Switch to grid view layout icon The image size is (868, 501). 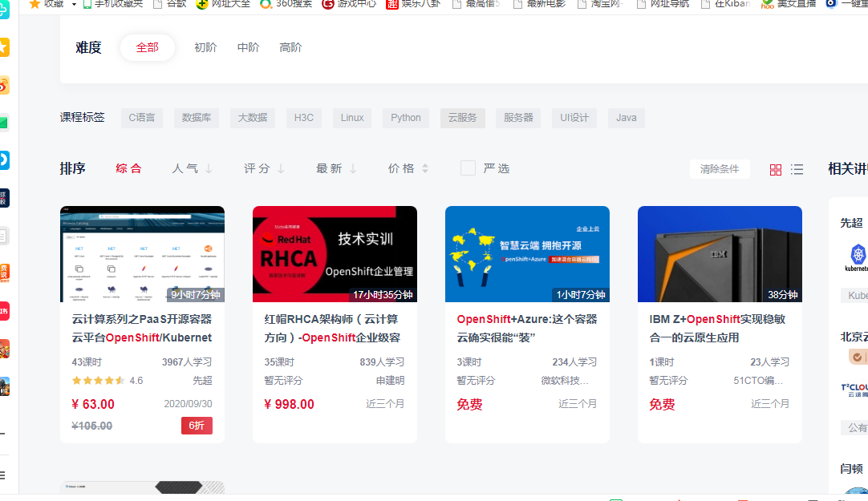click(776, 170)
